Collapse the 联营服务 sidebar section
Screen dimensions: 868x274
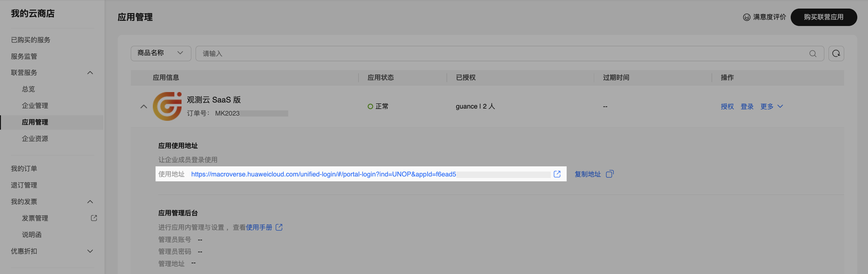pyautogui.click(x=90, y=73)
